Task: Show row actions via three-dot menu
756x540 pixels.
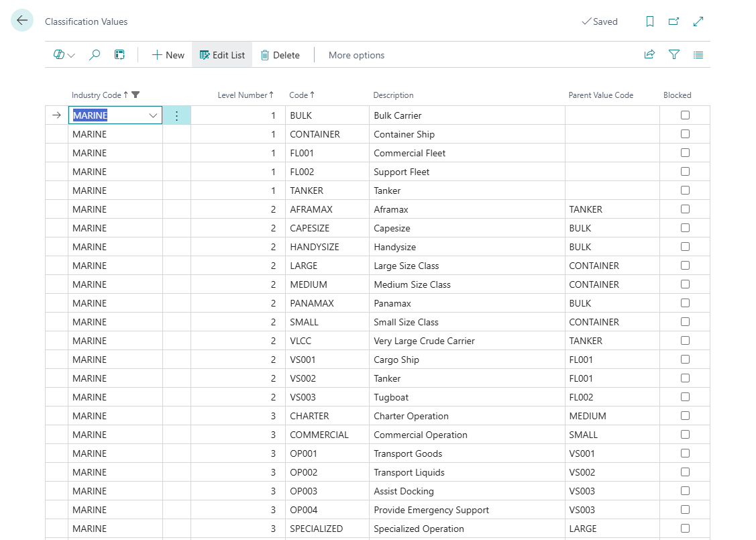Action: click(x=176, y=115)
